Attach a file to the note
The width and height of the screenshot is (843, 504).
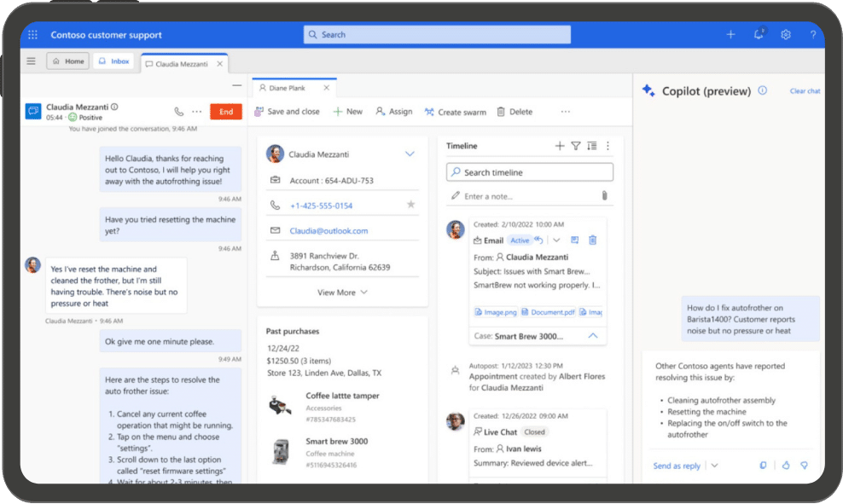coord(604,195)
